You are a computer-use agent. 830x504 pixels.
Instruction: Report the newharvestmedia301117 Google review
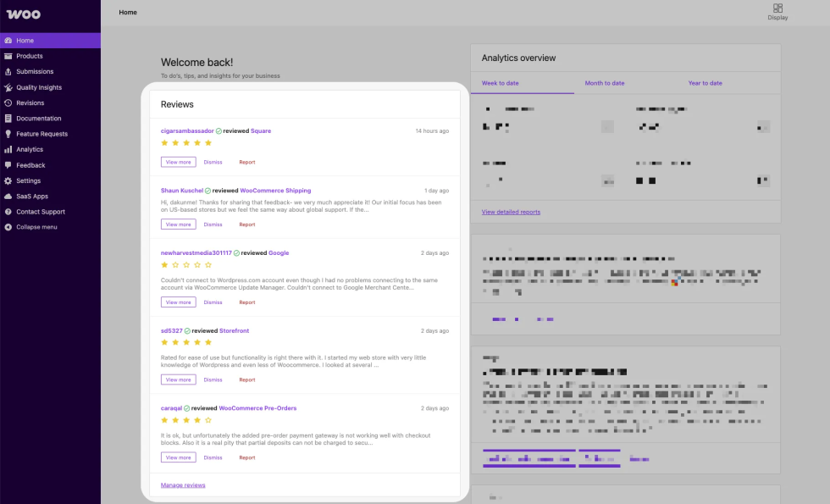(x=247, y=302)
